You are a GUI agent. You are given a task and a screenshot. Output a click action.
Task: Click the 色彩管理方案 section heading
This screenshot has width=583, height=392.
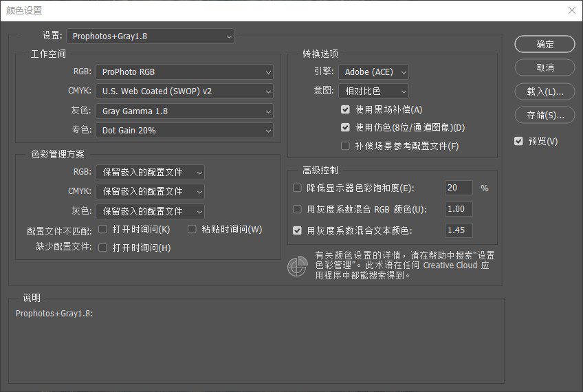tap(58, 154)
